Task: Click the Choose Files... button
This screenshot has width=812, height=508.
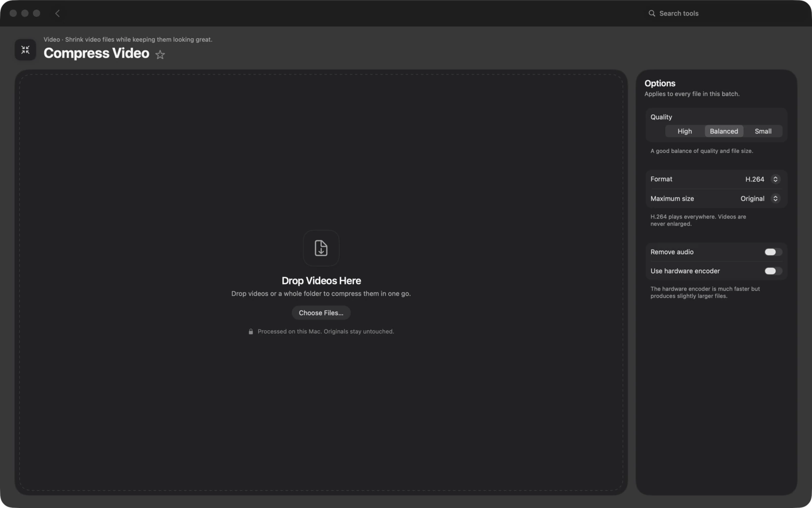Action: (x=321, y=313)
